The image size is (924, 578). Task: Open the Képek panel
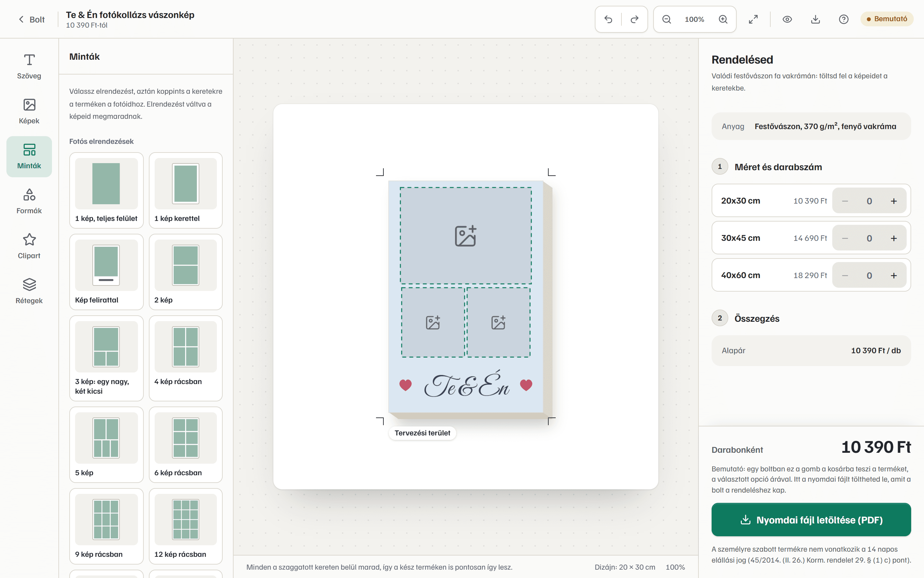29,112
